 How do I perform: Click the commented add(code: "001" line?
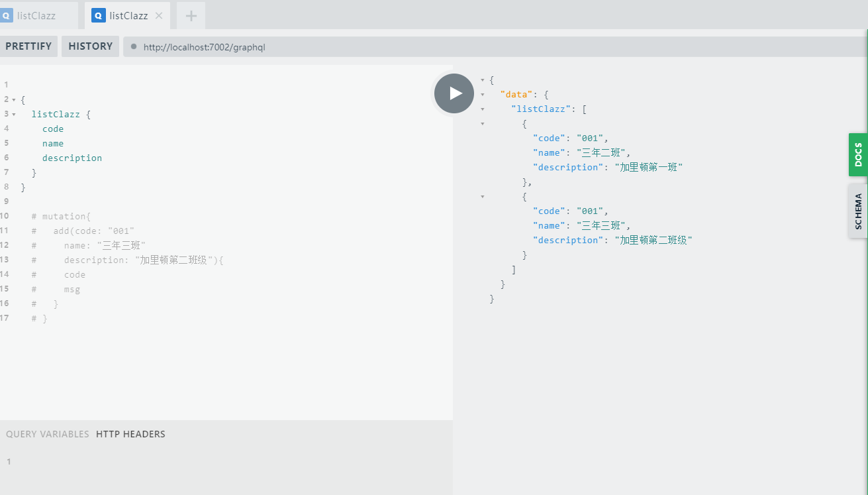(83, 231)
